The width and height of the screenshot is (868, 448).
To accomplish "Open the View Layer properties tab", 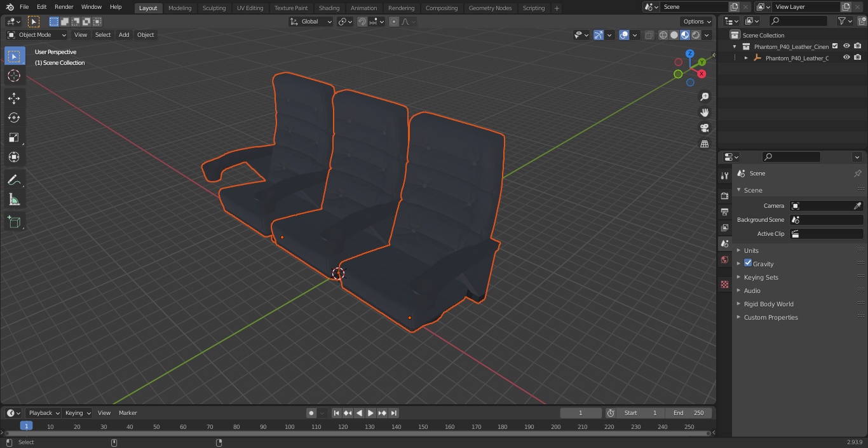I will click(x=724, y=227).
